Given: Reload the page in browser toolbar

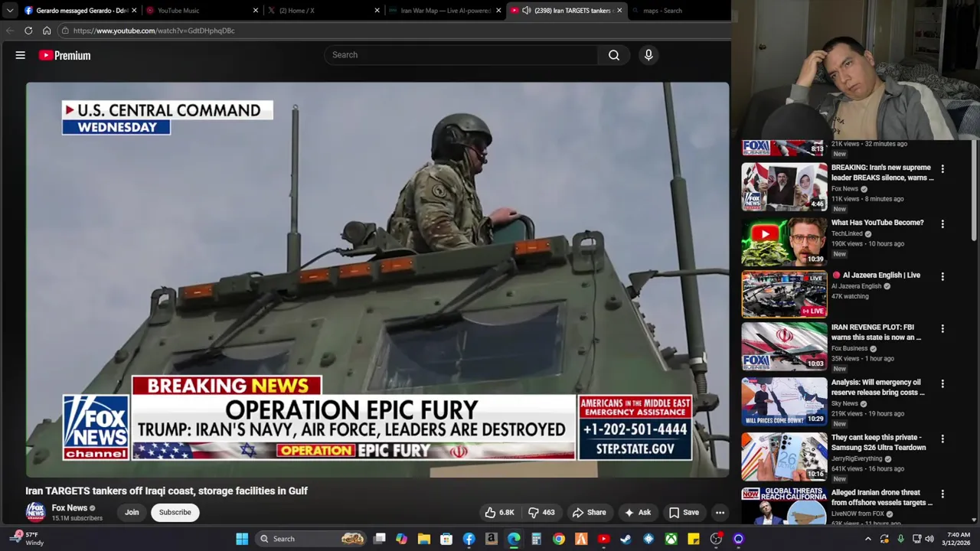Looking at the screenshot, I should pos(28,31).
